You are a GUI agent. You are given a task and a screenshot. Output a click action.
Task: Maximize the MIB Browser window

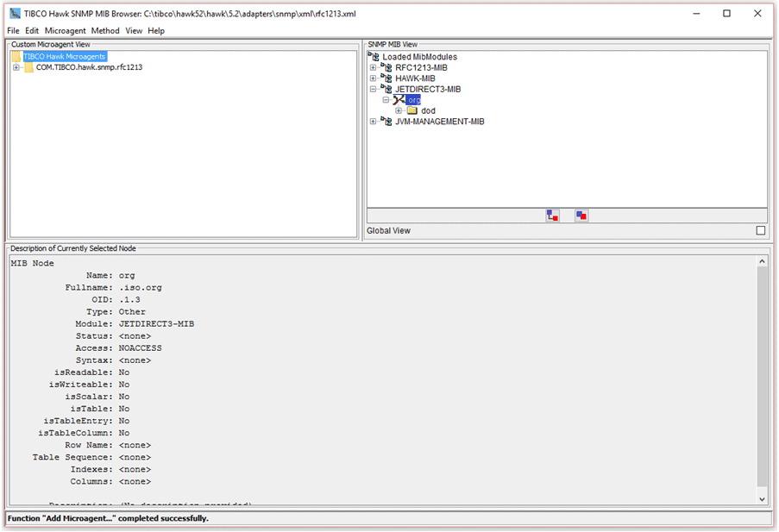727,14
